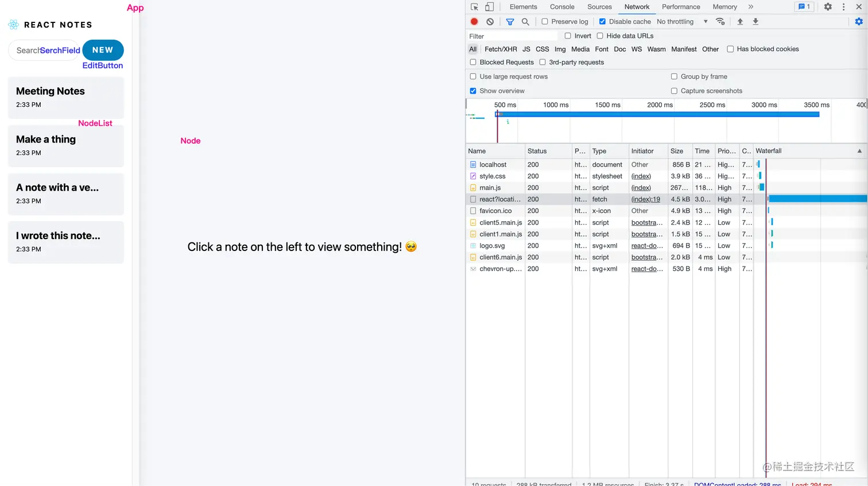Viewport: 868px width, 486px height.
Task: Stop recording network log
Action: click(474, 21)
